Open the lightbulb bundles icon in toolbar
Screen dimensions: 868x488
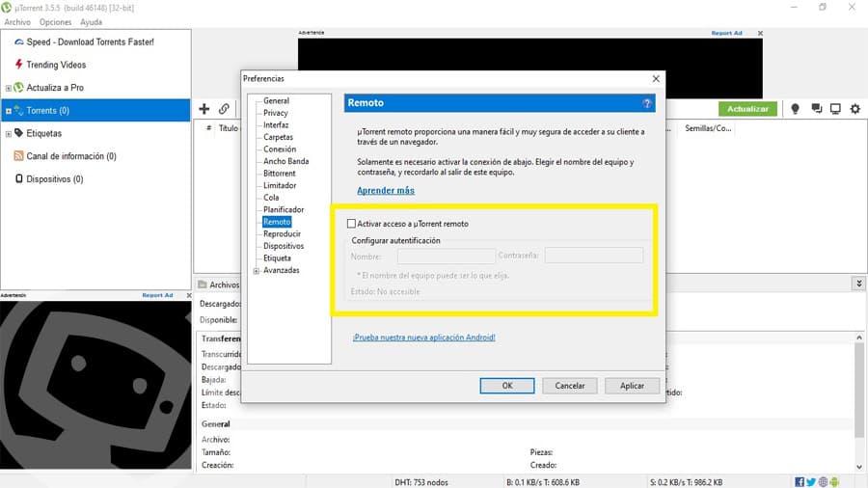tap(795, 109)
